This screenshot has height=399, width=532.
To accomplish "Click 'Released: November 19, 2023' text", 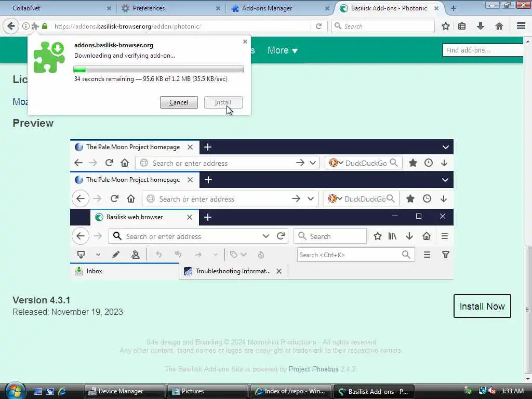I will click(x=68, y=312).
